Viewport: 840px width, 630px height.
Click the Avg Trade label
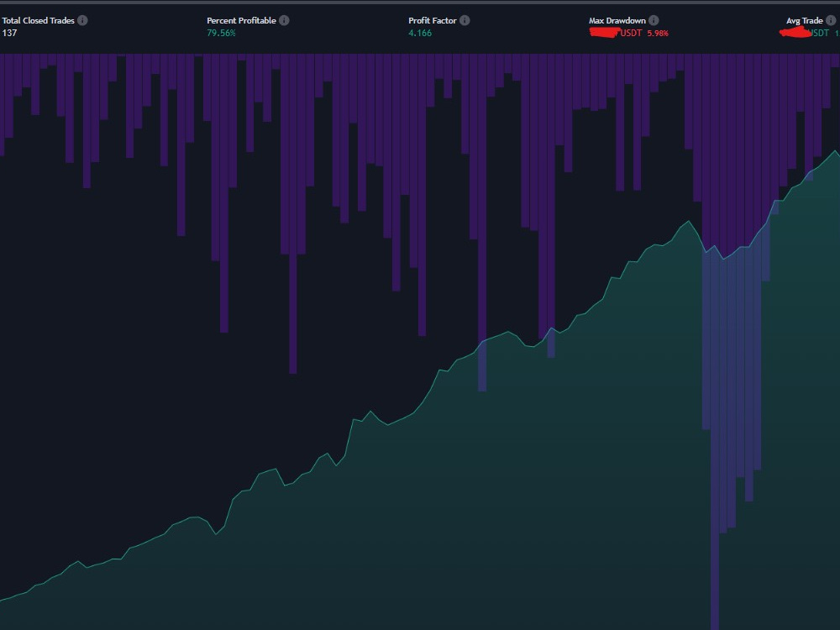[x=804, y=20]
